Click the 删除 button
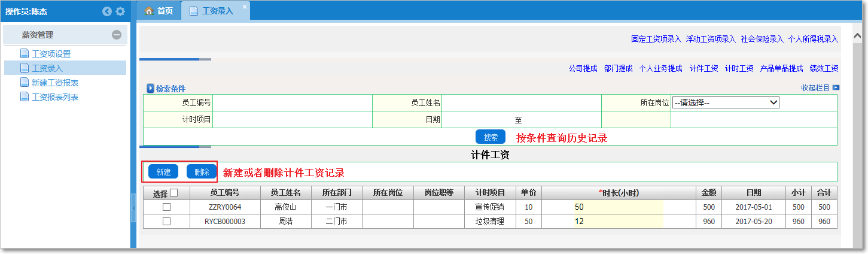Screen dimensions: 868x254 [202, 172]
